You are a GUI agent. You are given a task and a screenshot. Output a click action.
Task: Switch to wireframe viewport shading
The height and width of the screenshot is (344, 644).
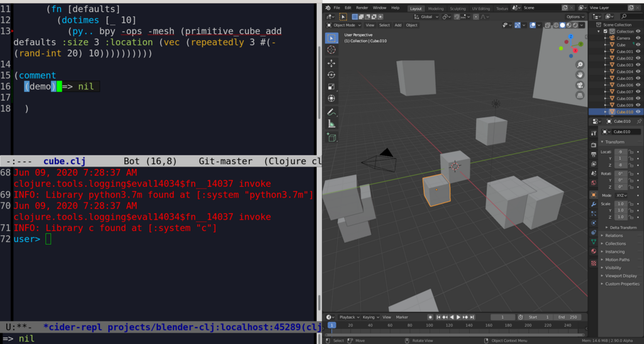pyautogui.click(x=556, y=25)
